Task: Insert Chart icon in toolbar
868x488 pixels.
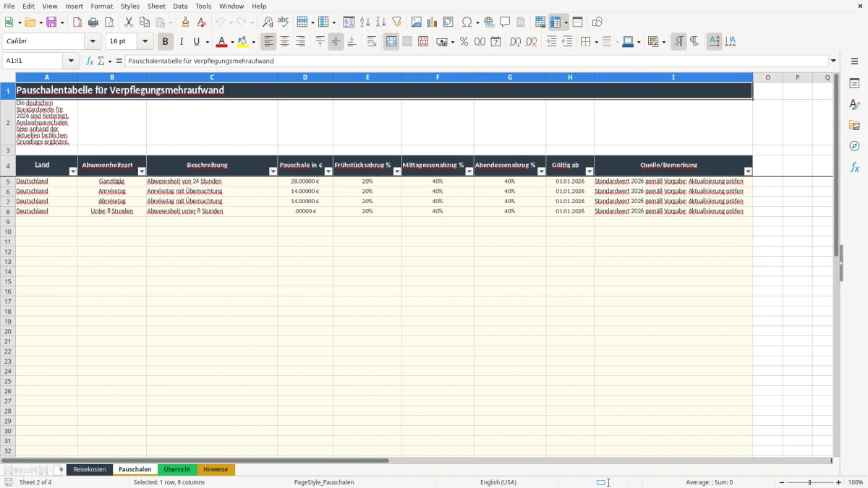Action: pyautogui.click(x=432, y=22)
